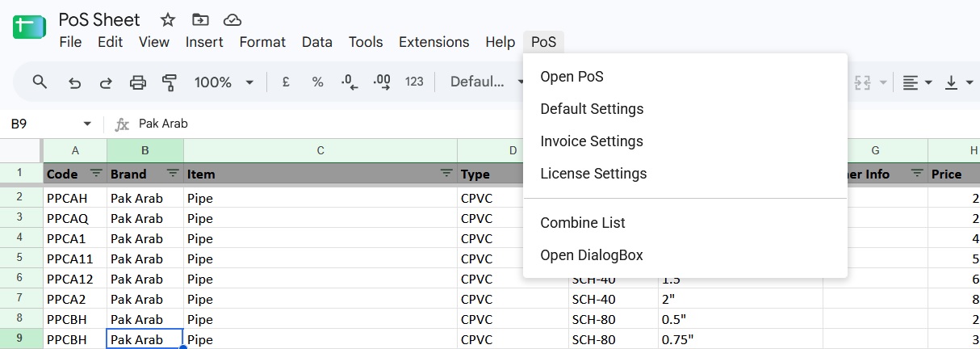Check cloud save status icon

click(x=232, y=19)
